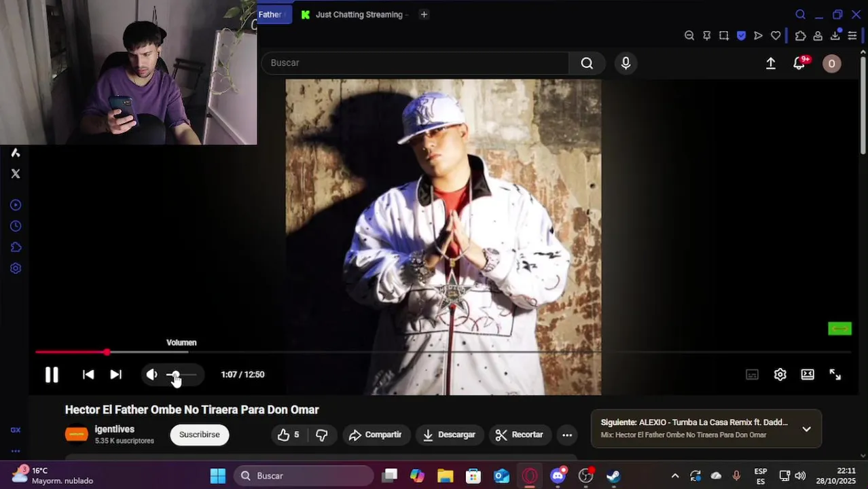Dislike the video with thumbs down
The width and height of the screenshot is (868, 489).
tap(322, 435)
